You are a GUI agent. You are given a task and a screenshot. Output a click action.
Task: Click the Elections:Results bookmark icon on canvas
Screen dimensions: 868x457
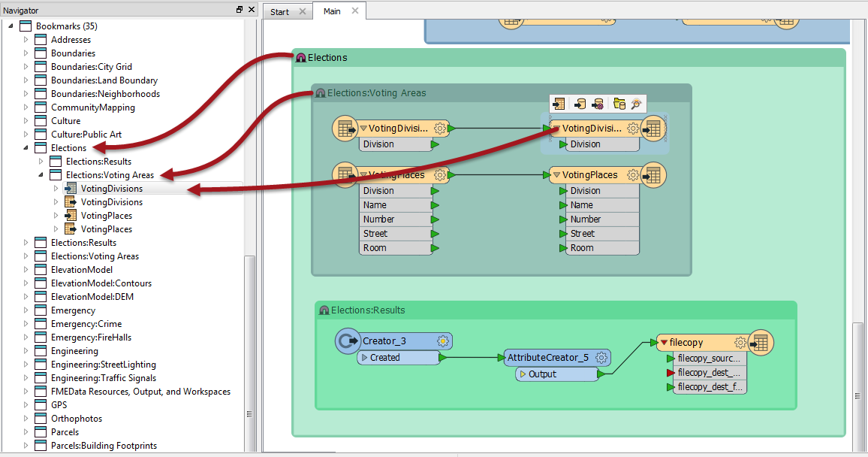coord(324,310)
